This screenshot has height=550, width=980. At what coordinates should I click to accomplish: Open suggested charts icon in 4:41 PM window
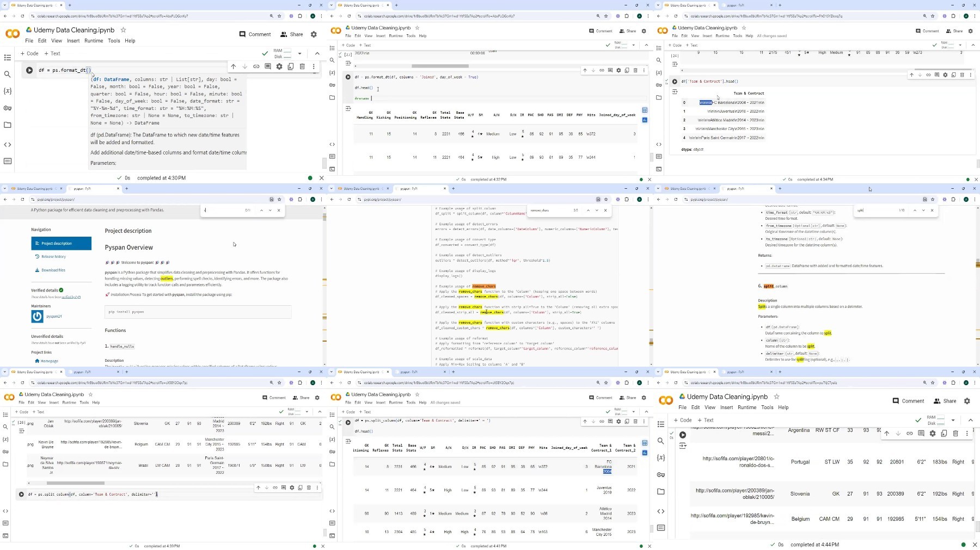645,453
